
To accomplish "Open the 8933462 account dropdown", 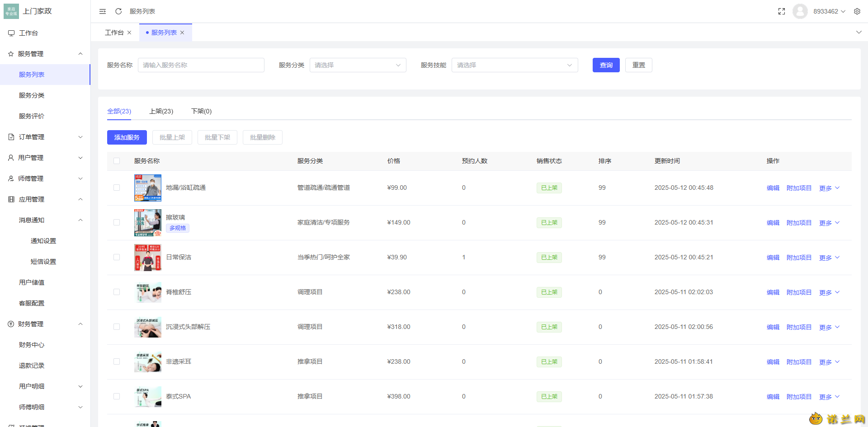I will pos(829,11).
